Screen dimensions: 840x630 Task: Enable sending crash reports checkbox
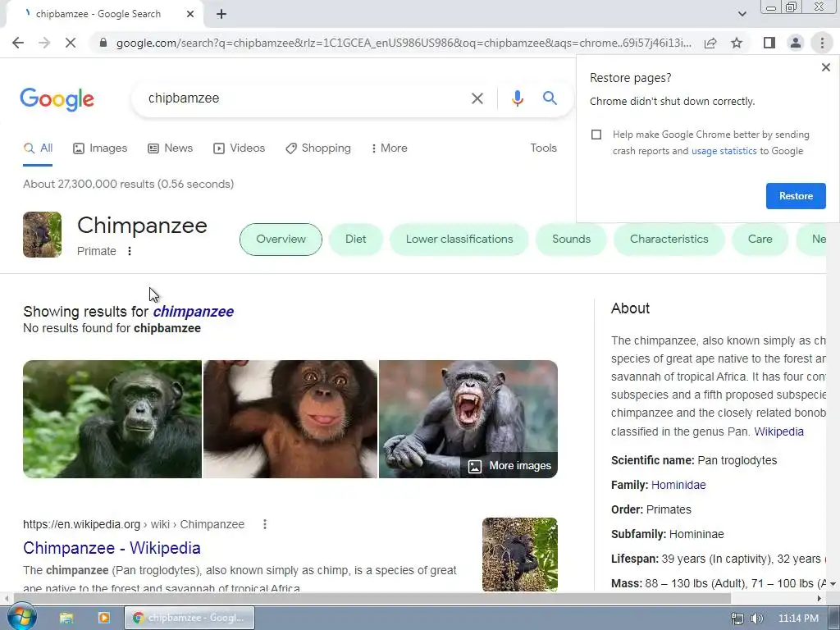596,135
